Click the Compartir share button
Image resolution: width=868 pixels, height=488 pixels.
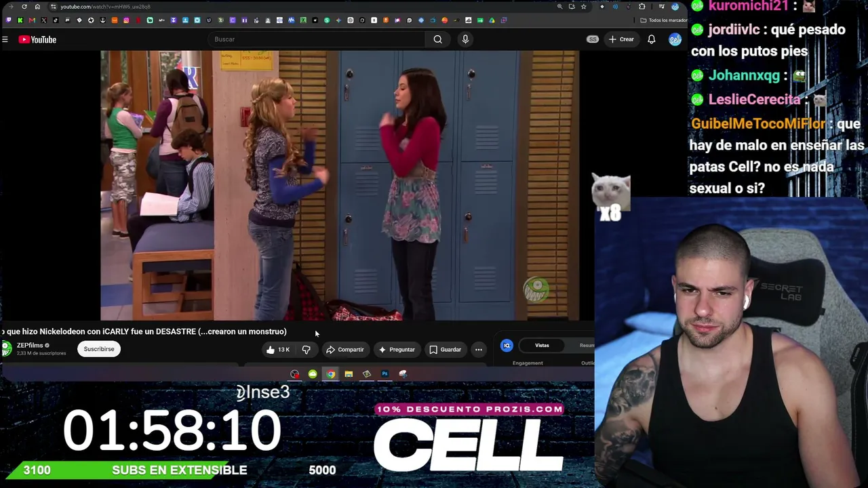(345, 350)
